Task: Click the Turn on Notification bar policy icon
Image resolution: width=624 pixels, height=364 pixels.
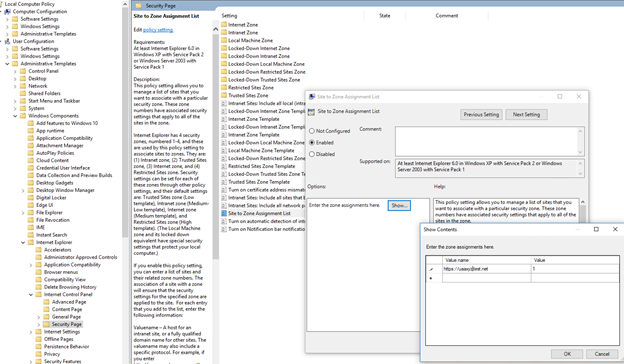Action: coord(224,229)
